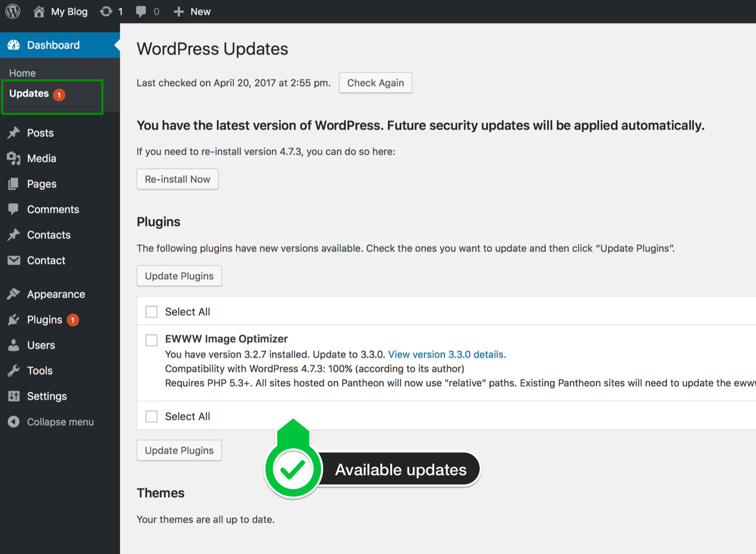Click the Pages icon in sidebar
The height and width of the screenshot is (554, 756).
pos(14,184)
